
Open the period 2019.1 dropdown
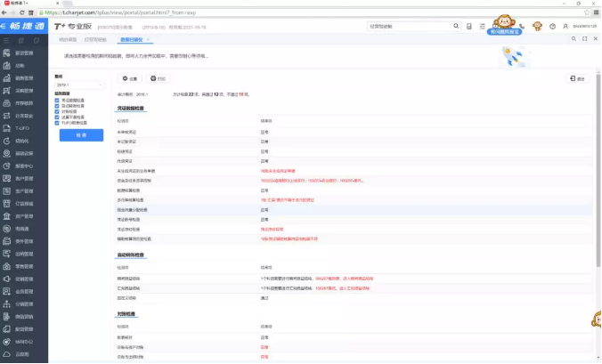[x=78, y=85]
